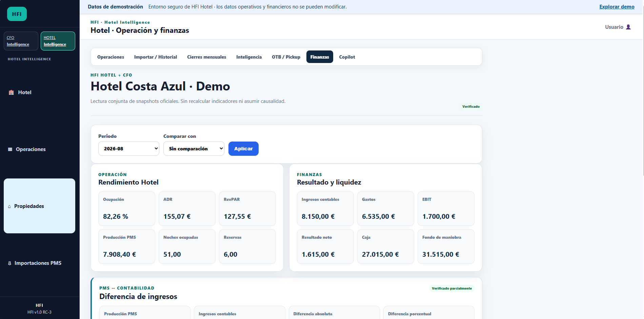Click the Verificado badge
Image resolution: width=644 pixels, height=319 pixels.
pos(471,107)
